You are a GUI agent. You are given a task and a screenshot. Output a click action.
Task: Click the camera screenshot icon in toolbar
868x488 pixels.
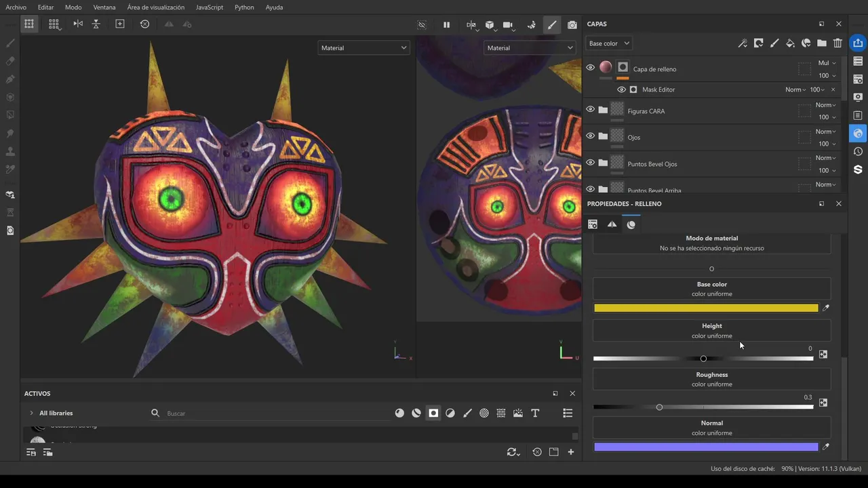pos(572,24)
